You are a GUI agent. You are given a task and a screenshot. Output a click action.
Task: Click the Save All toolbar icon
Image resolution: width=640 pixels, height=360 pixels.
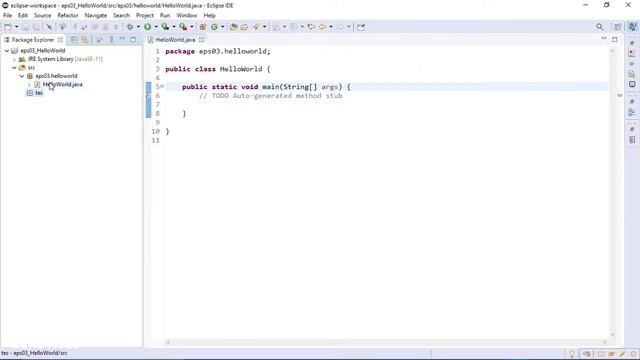36,27
